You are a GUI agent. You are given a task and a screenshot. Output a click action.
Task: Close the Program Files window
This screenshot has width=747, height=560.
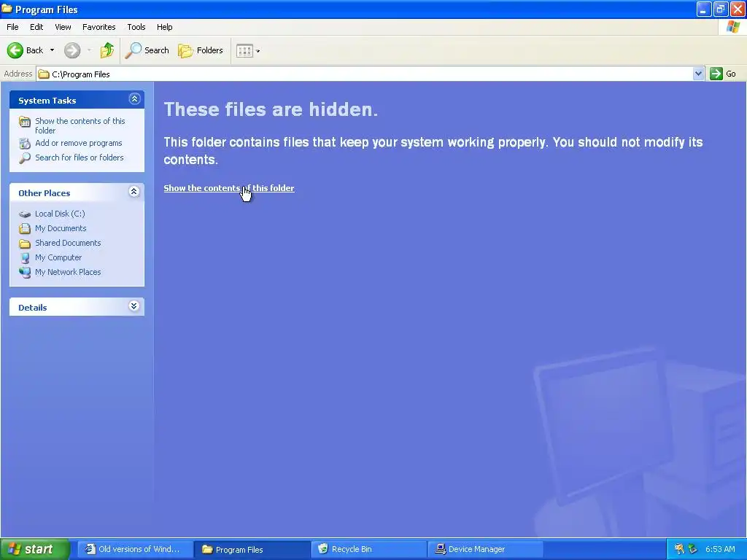point(738,9)
